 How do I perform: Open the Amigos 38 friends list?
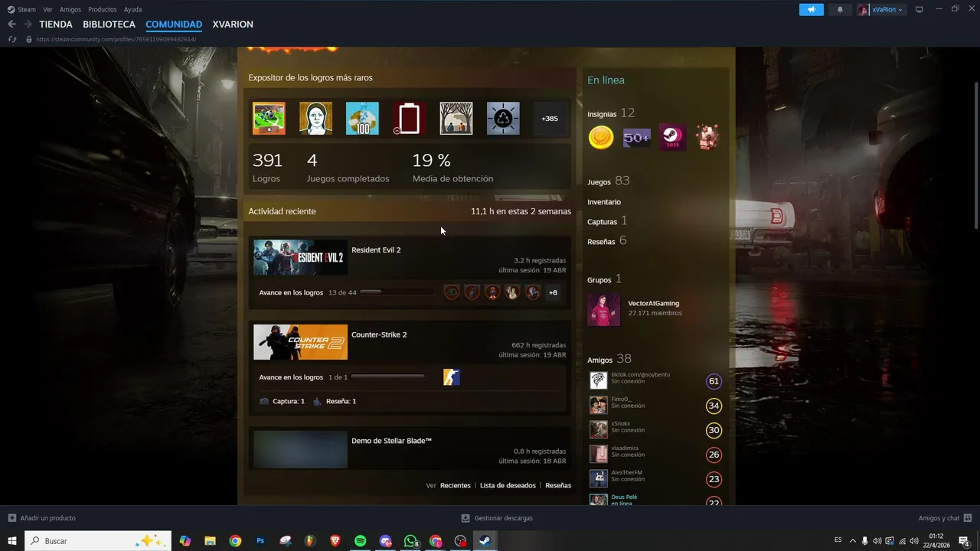pos(609,359)
